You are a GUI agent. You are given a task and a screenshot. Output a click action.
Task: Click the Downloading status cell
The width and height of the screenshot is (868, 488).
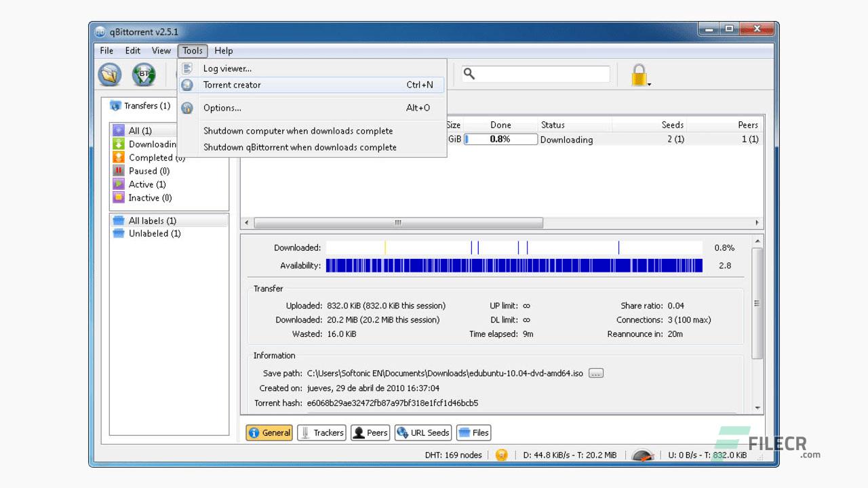567,140
